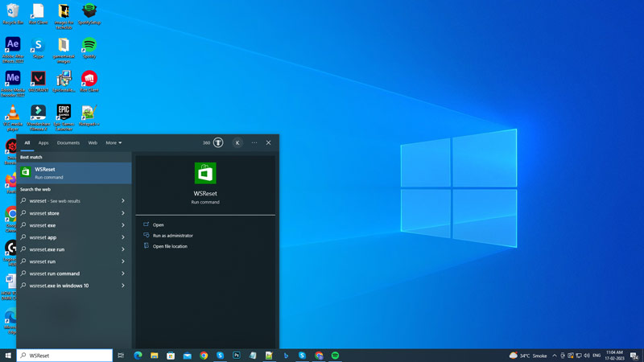Select Run as administrator for WSReset
Viewport: 644px width, 362px height.
[172, 236]
